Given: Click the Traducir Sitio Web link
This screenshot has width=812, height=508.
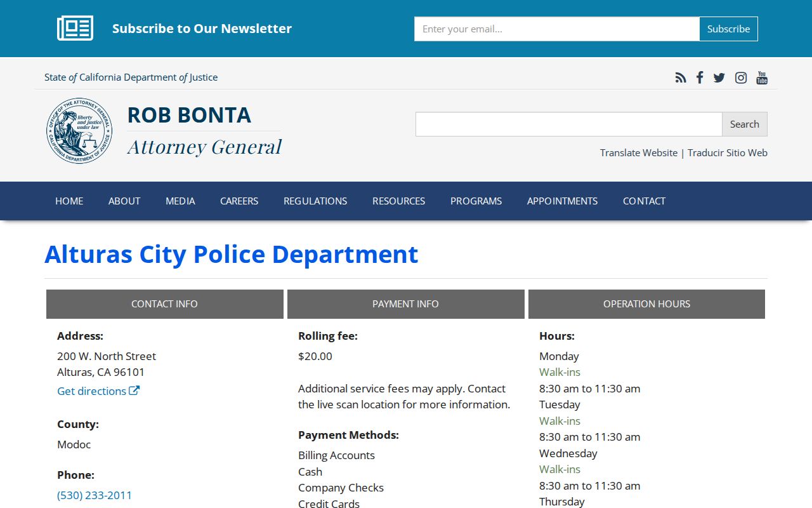Looking at the screenshot, I should coord(728,153).
